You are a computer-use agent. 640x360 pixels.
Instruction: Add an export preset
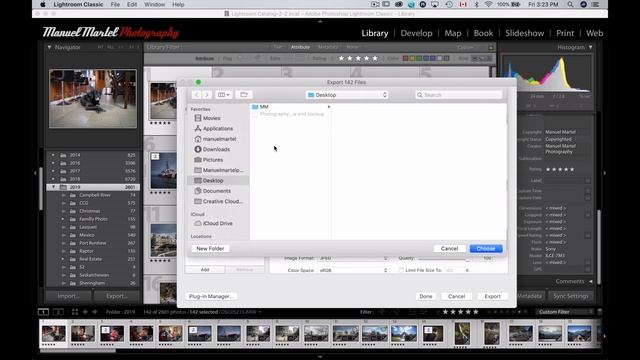point(205,269)
